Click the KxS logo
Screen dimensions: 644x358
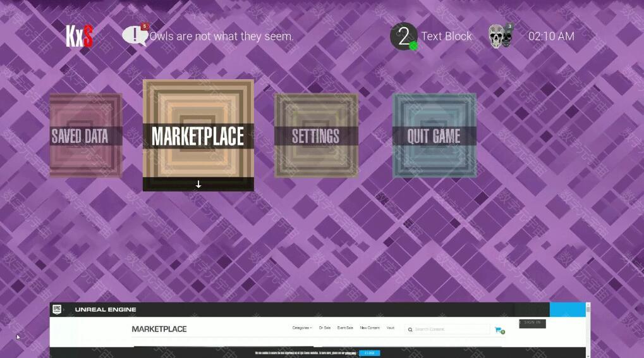tap(79, 36)
